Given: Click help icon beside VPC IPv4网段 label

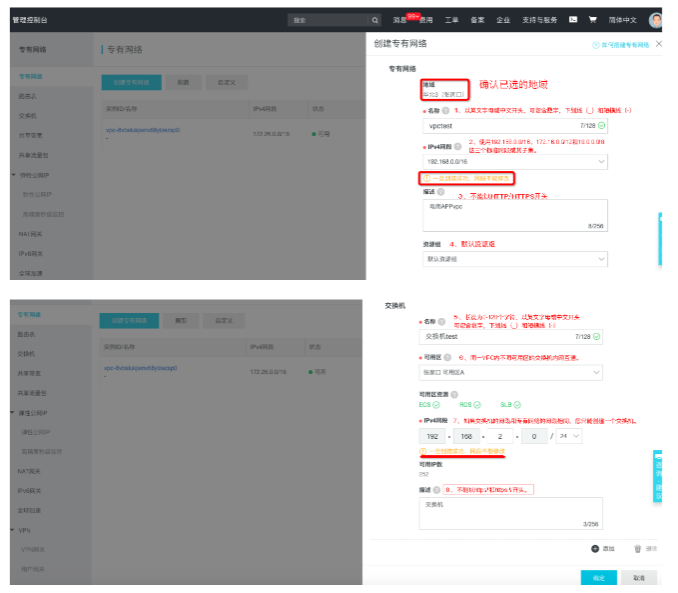Looking at the screenshot, I should tap(457, 147).
